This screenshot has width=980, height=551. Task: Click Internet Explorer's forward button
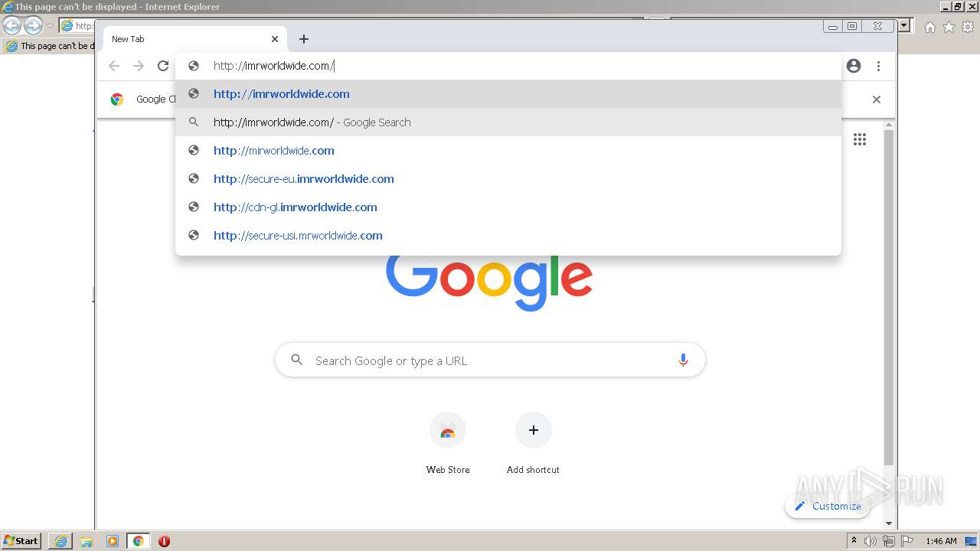pyautogui.click(x=33, y=26)
